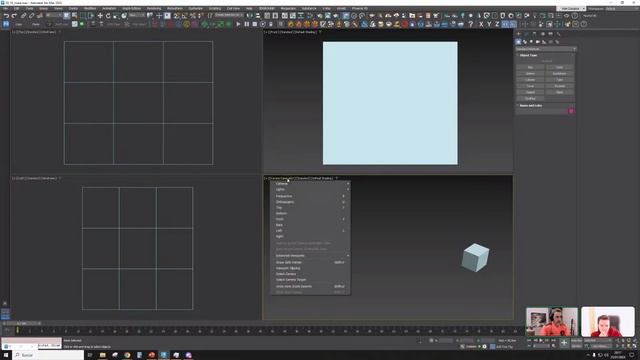640x360 pixels.
Task: Open the Rendering menu in menu bar
Action: click(x=154, y=8)
